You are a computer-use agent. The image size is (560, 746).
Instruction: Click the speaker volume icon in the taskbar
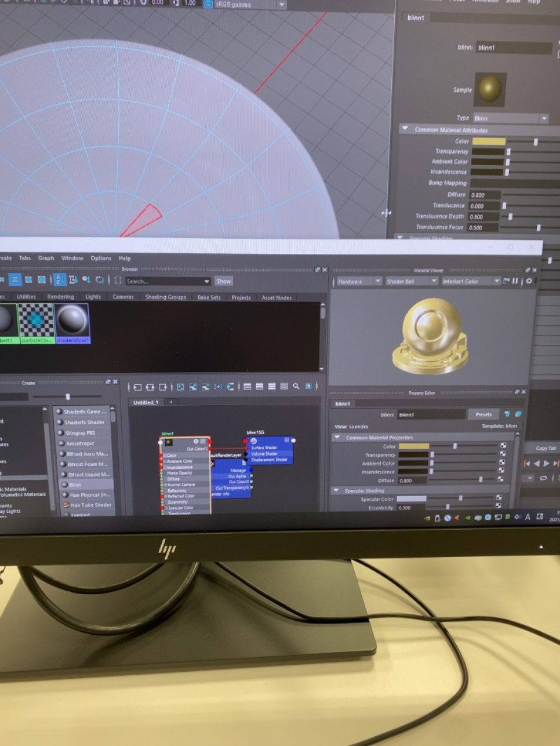point(517,517)
